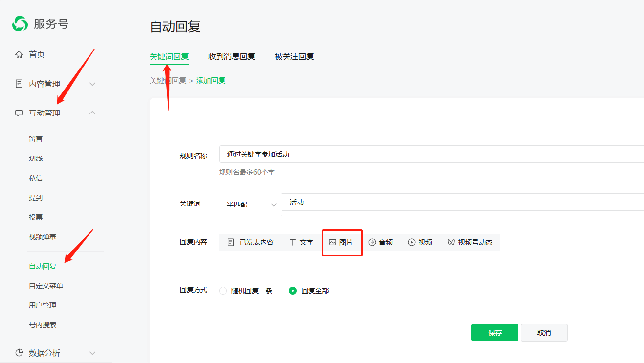The width and height of the screenshot is (644, 363).
Task: Click the 规则名最多60个字 hint text
Action: (247, 172)
